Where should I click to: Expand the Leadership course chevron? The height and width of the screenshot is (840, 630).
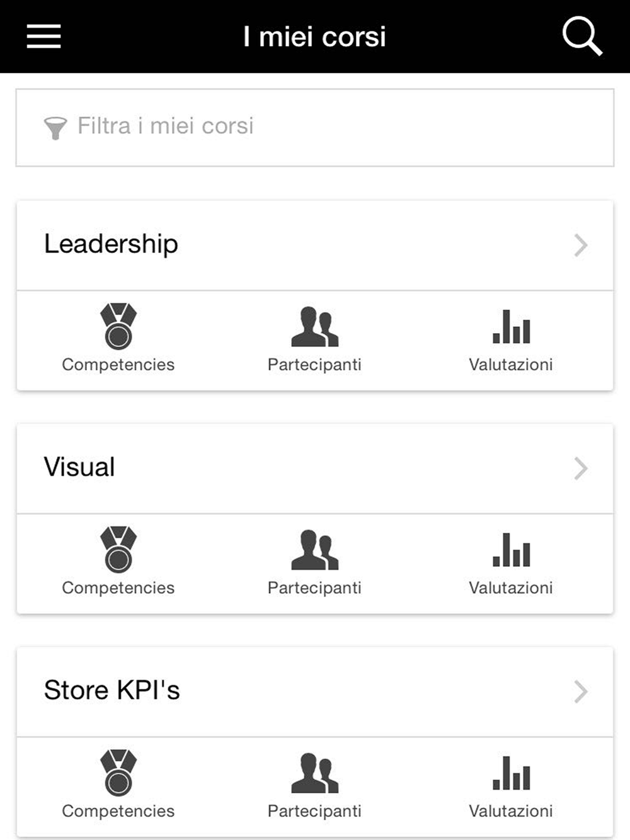581,245
